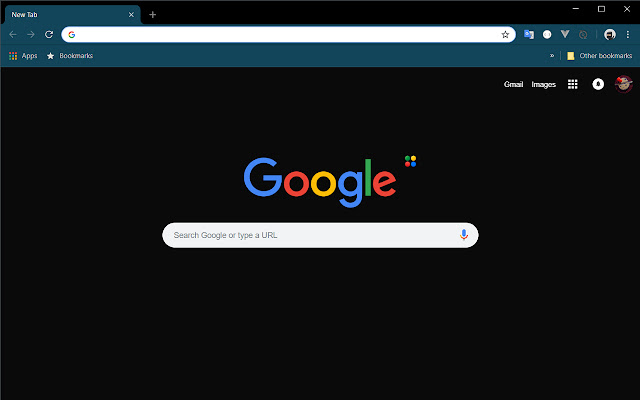The height and width of the screenshot is (400, 640).
Task: Open the white circle extension icon
Action: [547, 35]
